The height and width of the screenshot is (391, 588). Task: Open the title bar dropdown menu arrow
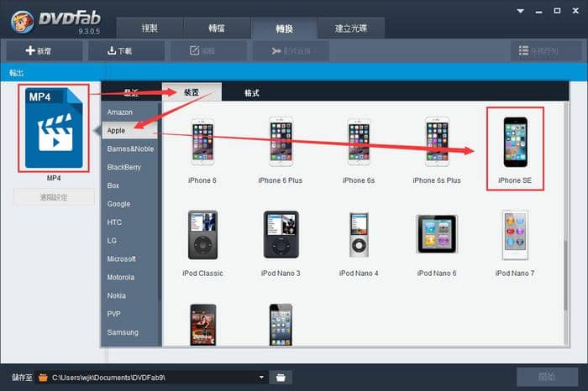[x=521, y=11]
